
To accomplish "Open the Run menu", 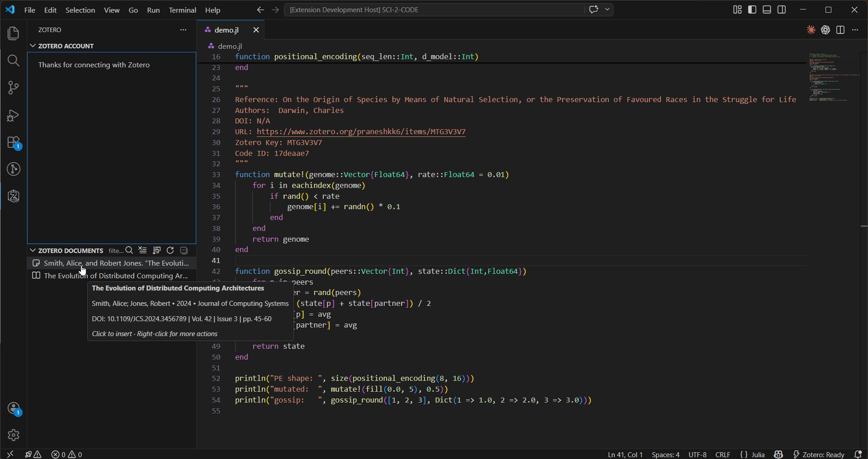I will point(153,10).
